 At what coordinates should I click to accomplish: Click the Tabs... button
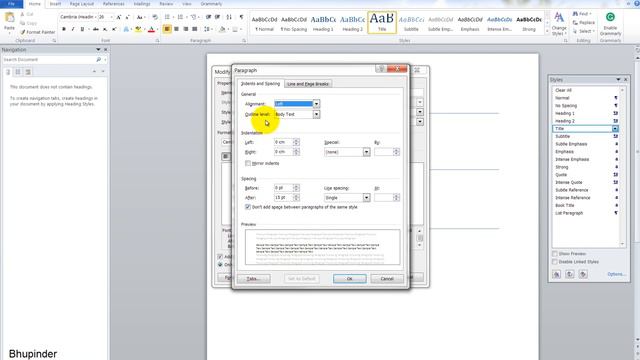(253, 278)
